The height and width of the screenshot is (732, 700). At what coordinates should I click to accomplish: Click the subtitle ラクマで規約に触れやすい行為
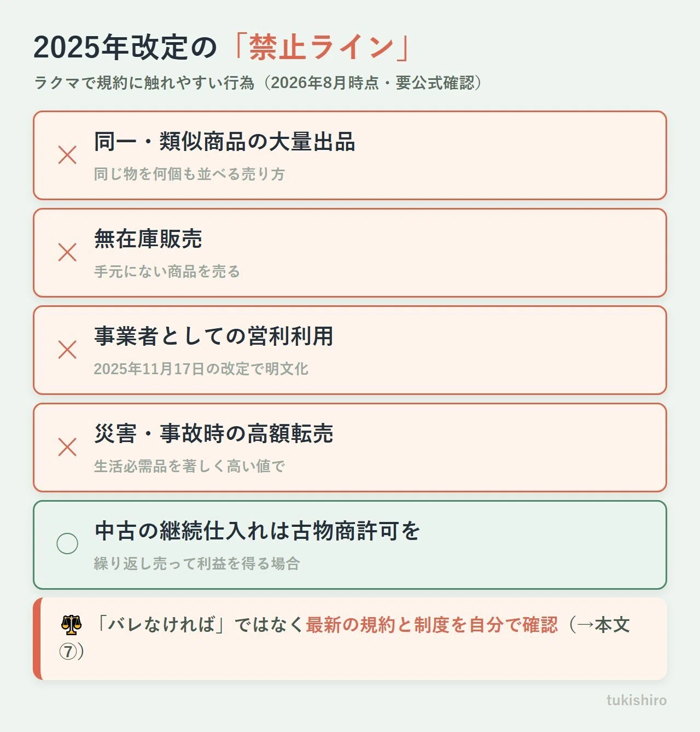tap(144, 83)
